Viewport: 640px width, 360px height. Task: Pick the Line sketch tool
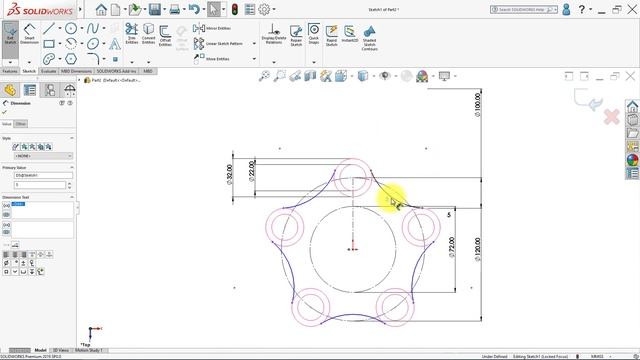(x=49, y=28)
